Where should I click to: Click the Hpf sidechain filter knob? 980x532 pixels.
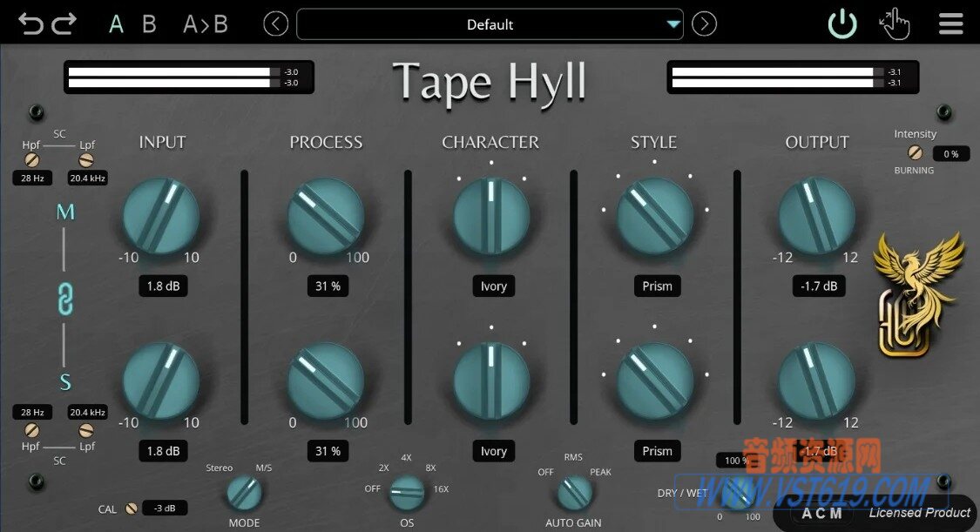[x=33, y=159]
